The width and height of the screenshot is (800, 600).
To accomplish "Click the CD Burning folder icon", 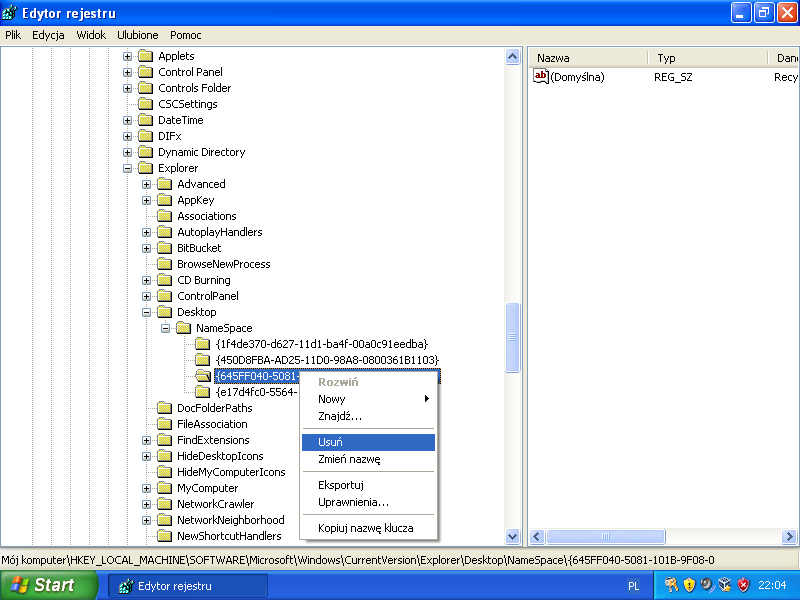I will [165, 280].
